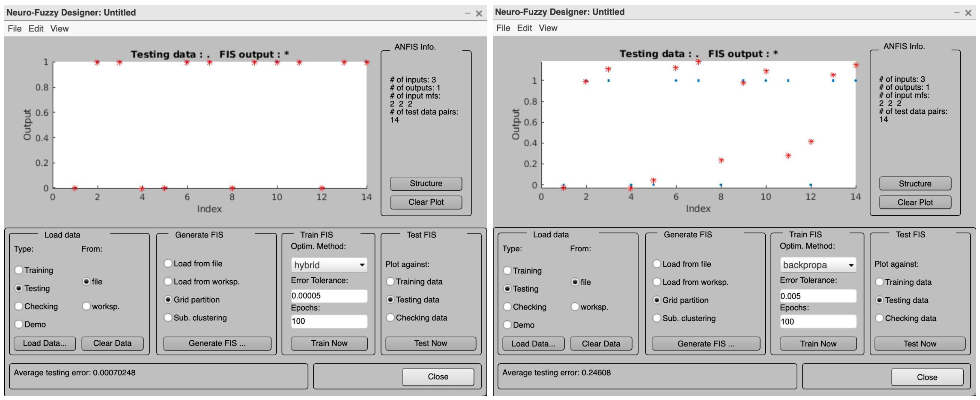Click Epochs field in right window
Image resolution: width=980 pixels, height=400 pixels.
click(x=818, y=321)
